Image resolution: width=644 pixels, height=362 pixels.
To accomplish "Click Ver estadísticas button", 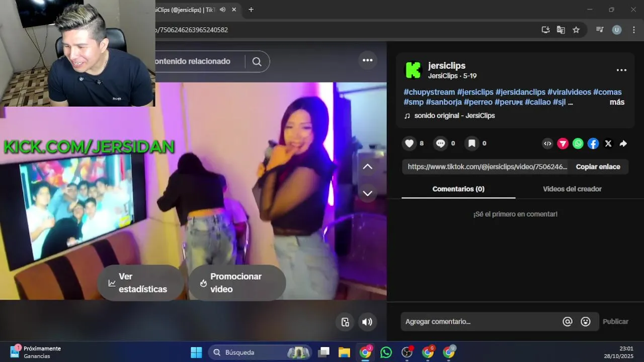I will [x=140, y=283].
